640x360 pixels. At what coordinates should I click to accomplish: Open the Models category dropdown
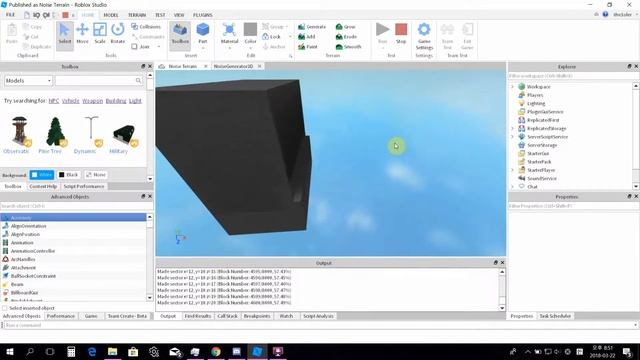28,81
